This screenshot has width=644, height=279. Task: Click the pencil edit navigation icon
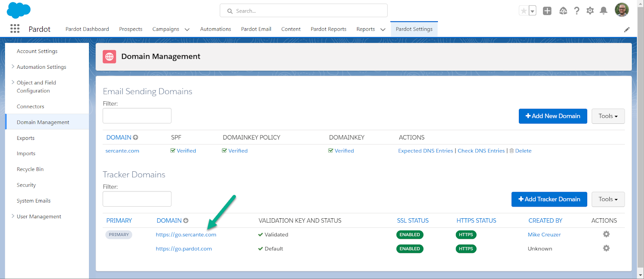tap(627, 29)
